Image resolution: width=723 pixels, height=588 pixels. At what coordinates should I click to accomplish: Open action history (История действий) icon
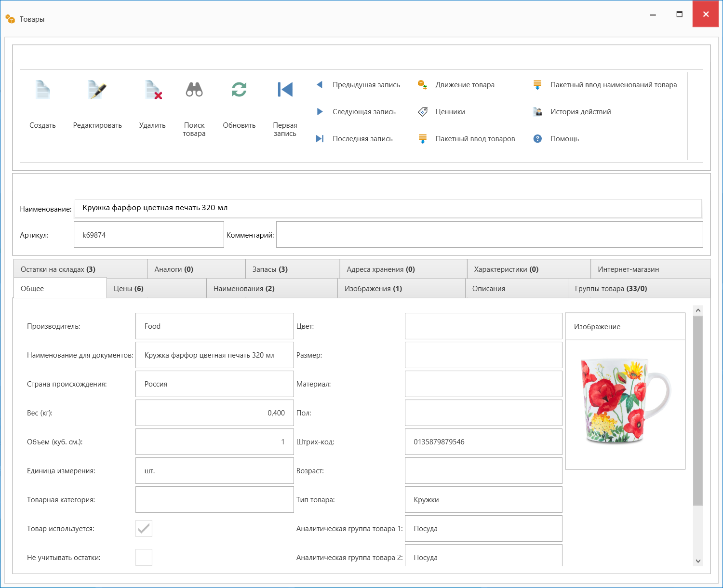coord(537,112)
